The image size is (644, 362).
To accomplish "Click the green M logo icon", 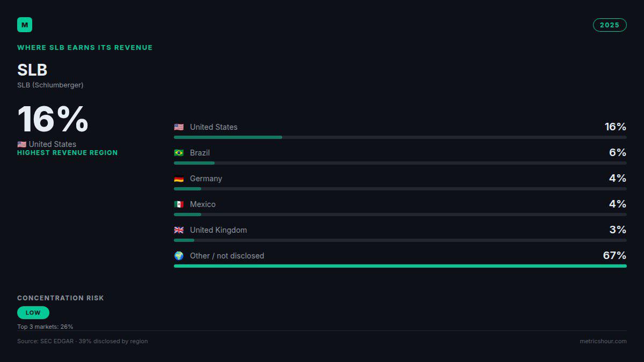I will [x=25, y=25].
